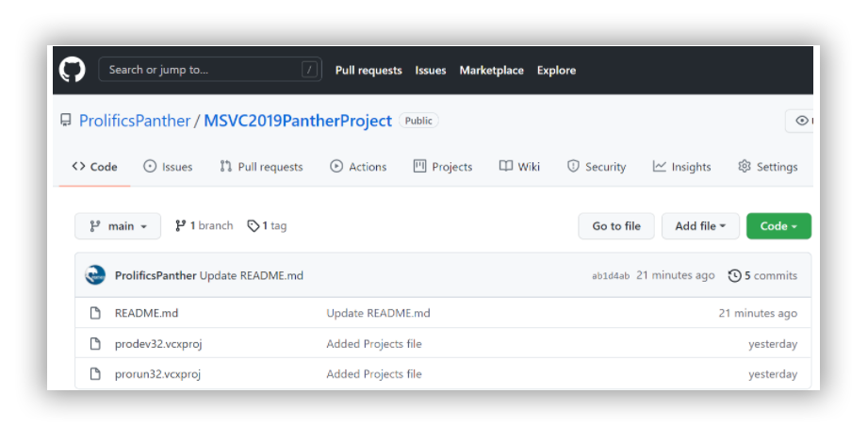
Task: Open Explore in header navigation
Action: (556, 71)
